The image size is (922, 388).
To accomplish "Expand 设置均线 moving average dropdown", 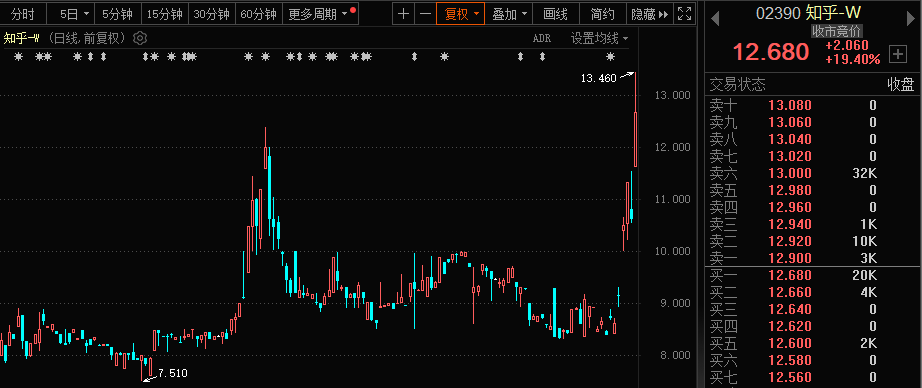I will tap(599, 39).
